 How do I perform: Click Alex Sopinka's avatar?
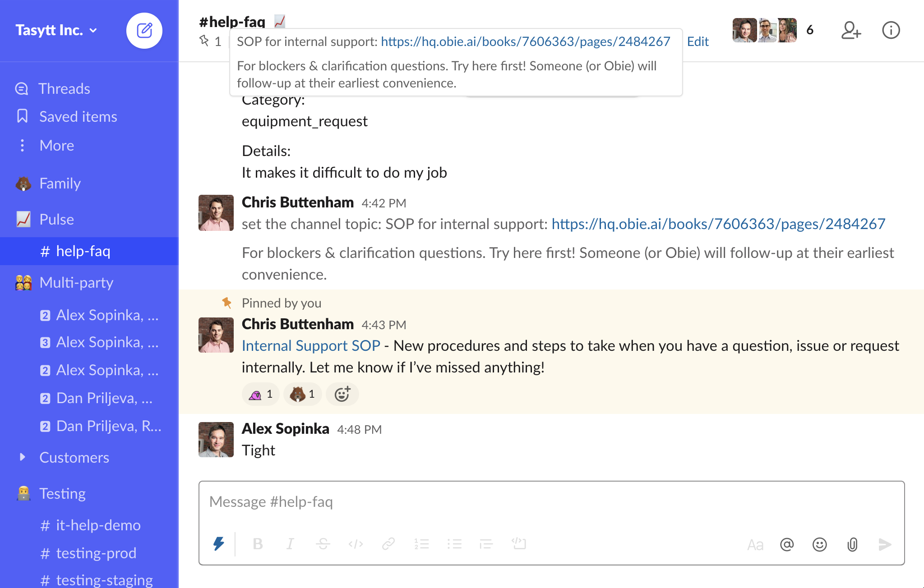pyautogui.click(x=216, y=440)
